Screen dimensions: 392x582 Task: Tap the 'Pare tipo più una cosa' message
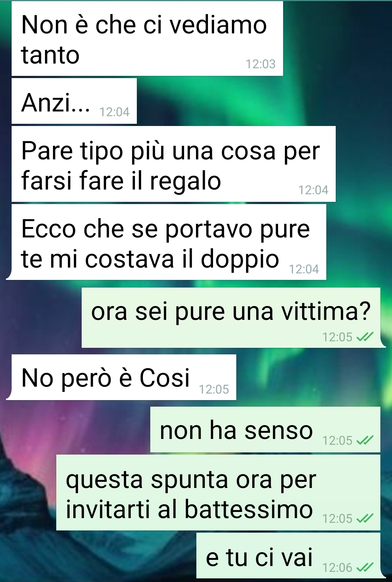point(173,164)
